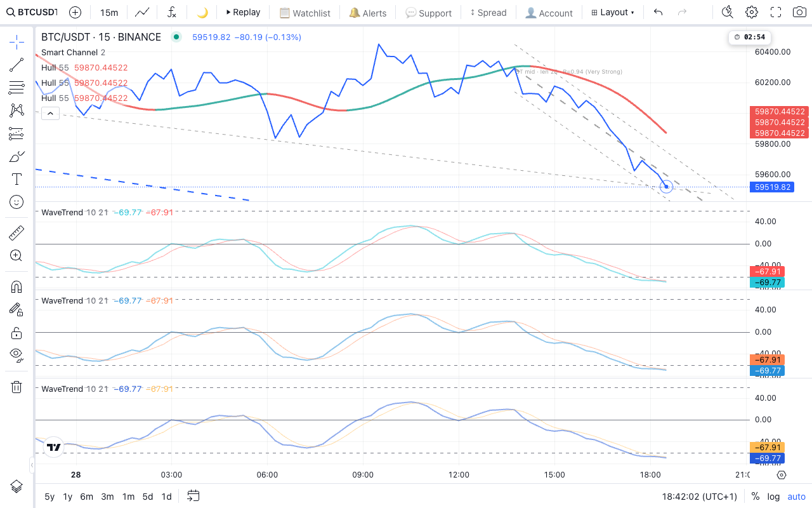
Task: Take a chart snapshot with camera
Action: 799,12
